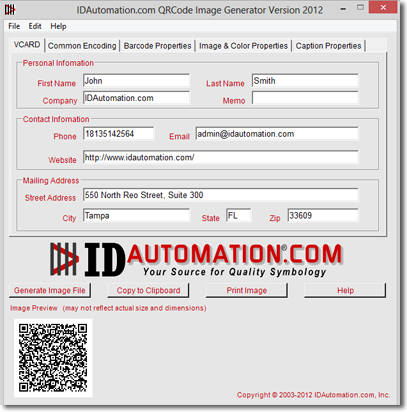Open the Caption Properties tab
Viewport: 407px width, 412px height.
point(328,46)
